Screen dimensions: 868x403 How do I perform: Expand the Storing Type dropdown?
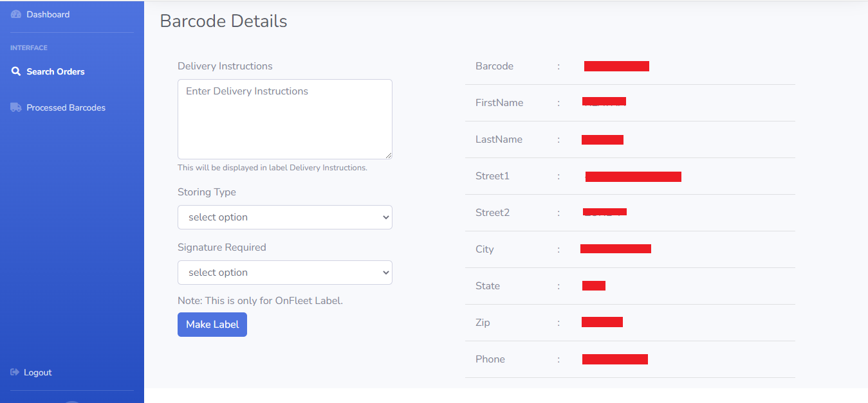click(x=285, y=217)
